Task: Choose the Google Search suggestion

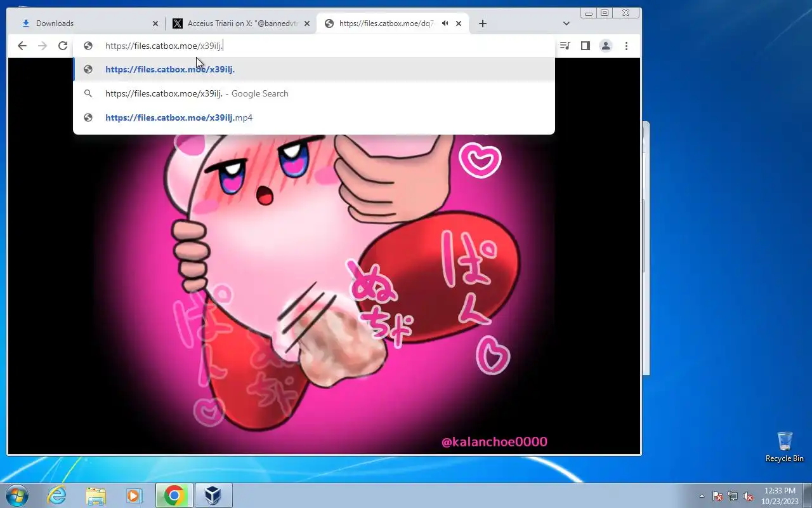Action: (314, 93)
